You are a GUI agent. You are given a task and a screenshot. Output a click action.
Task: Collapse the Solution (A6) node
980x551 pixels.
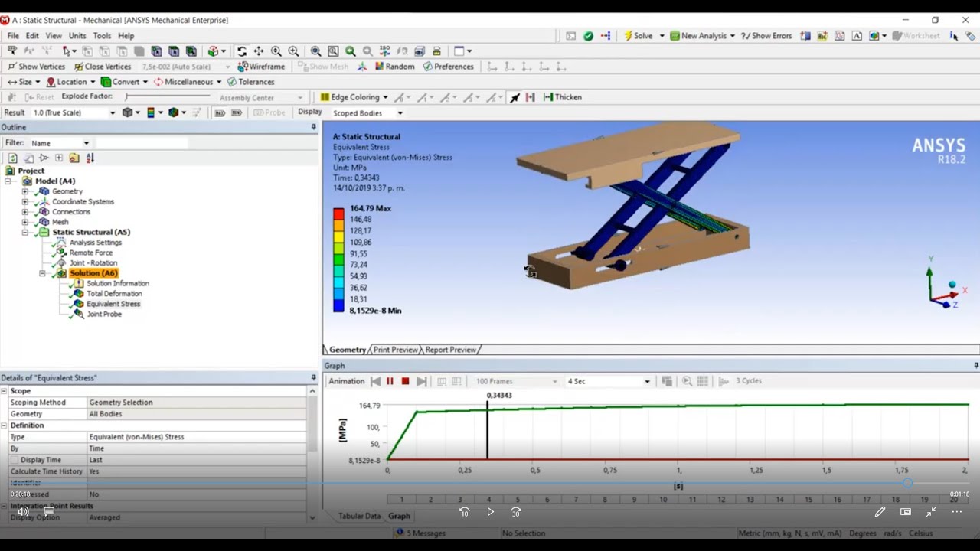point(43,273)
